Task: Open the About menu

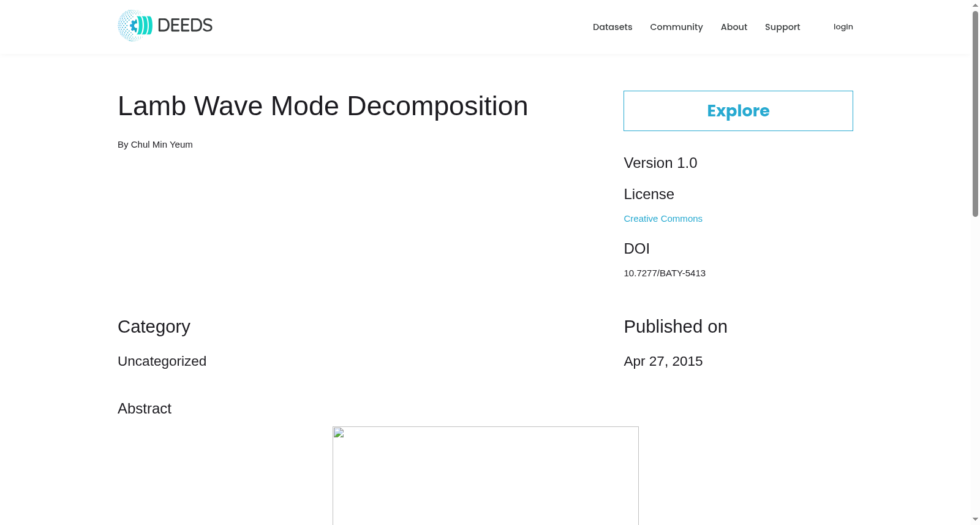Action: [x=734, y=27]
